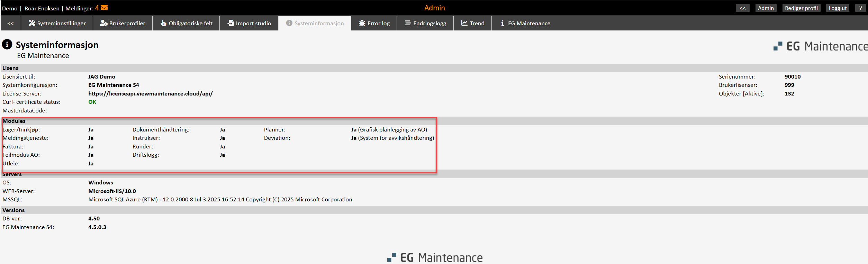Click the Systeminformasjon heading info icon
This screenshot has height=264, width=868.
(x=7, y=45)
